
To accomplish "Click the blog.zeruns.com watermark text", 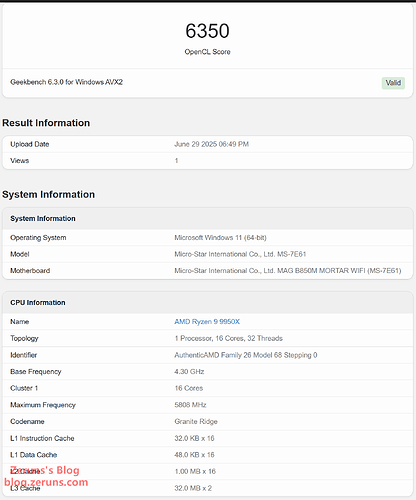I will coord(46,482).
